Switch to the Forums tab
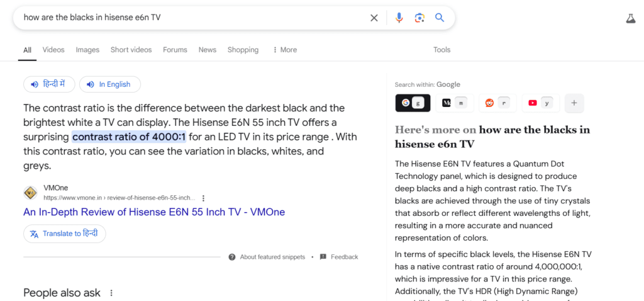This screenshot has width=644, height=301. 175,50
